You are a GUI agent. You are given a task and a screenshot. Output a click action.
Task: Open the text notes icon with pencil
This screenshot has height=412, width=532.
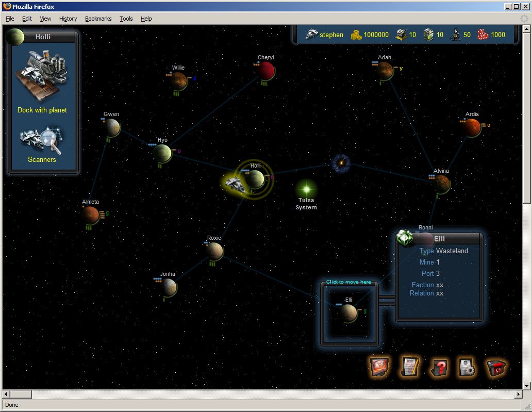(x=409, y=367)
